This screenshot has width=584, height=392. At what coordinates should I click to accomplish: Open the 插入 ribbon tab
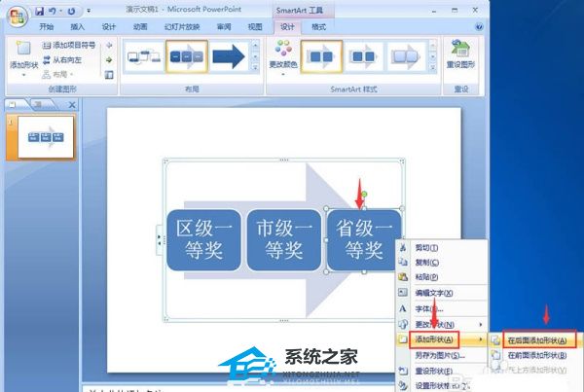[78, 27]
